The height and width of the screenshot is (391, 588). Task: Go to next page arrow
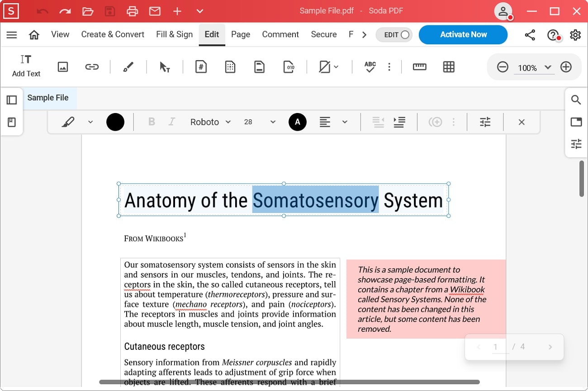tap(550, 347)
